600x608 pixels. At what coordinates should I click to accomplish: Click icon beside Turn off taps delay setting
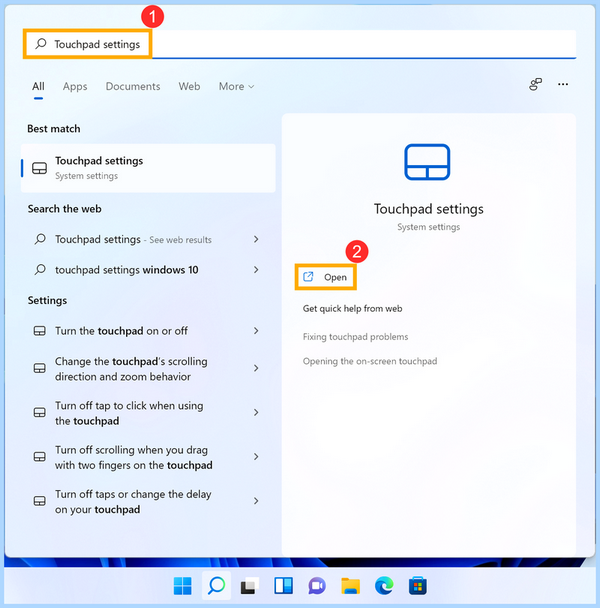(x=40, y=501)
